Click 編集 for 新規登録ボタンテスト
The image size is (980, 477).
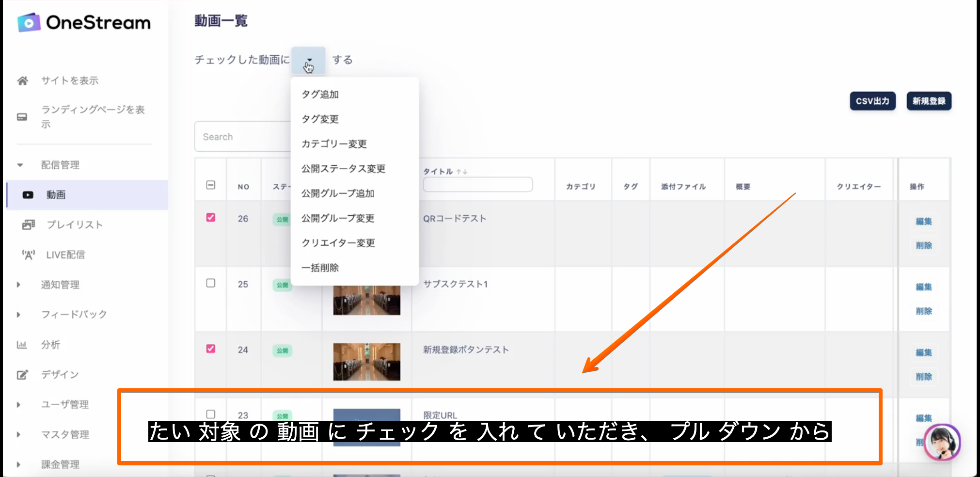tap(924, 352)
